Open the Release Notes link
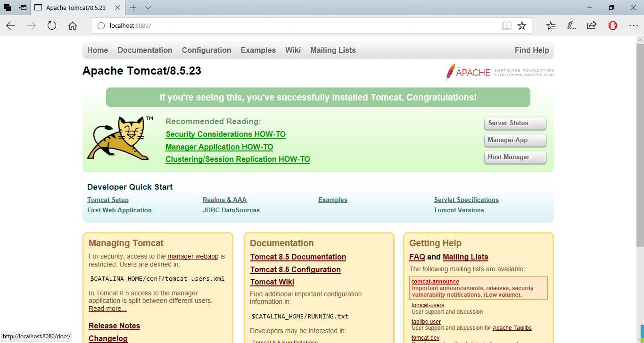The height and width of the screenshot is (343, 644). pyautogui.click(x=114, y=326)
